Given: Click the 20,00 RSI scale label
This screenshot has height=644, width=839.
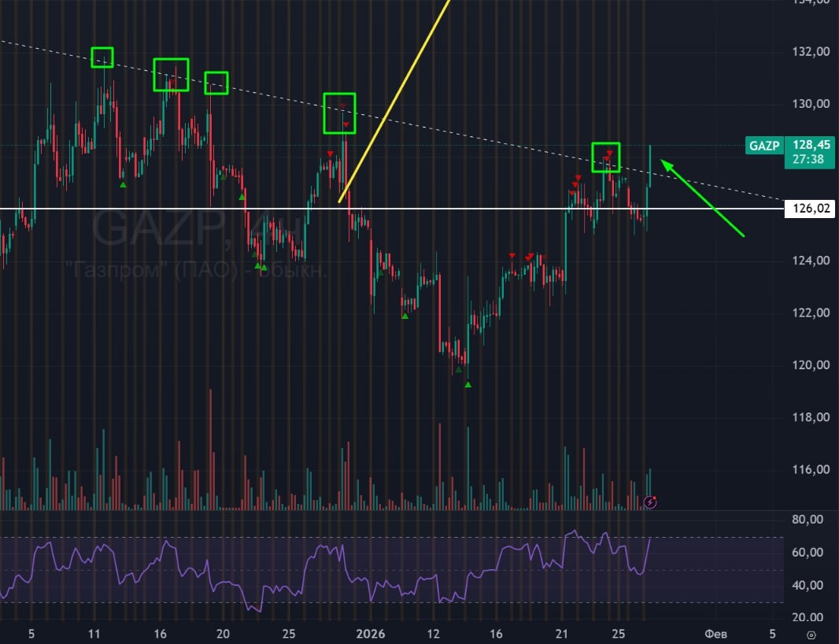Looking at the screenshot, I should click(808, 617).
